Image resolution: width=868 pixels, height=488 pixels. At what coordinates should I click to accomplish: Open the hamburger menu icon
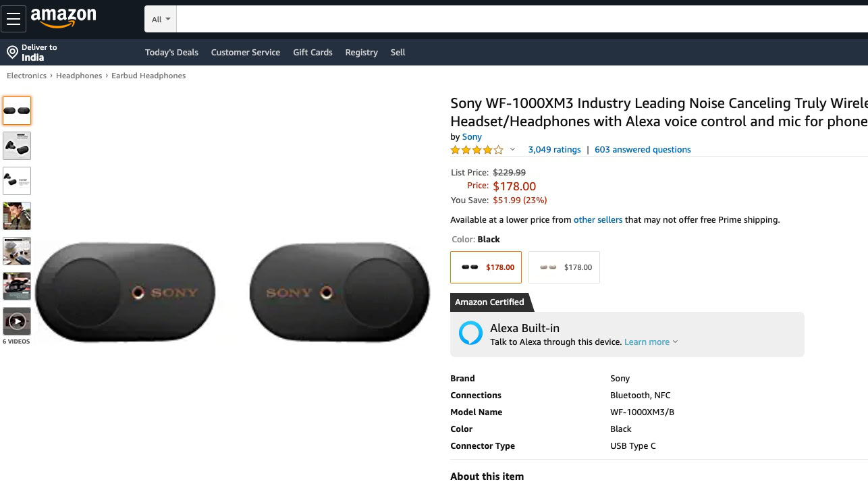[x=13, y=19]
